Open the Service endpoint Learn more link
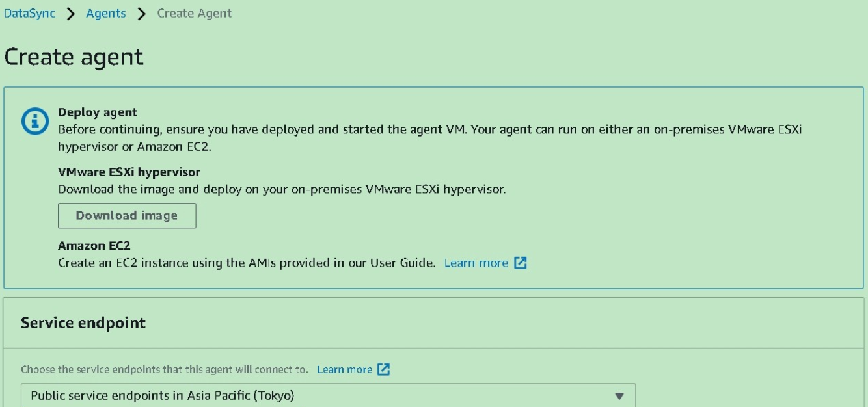Screen dimensions: 868x407 click(345, 369)
